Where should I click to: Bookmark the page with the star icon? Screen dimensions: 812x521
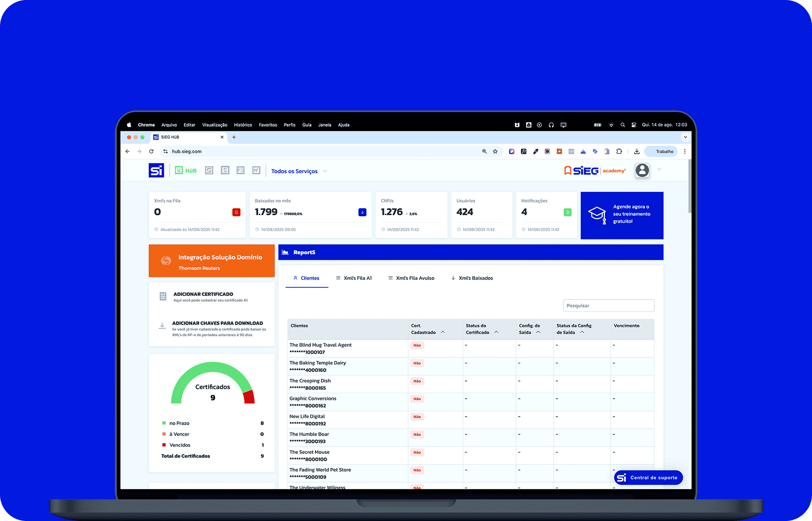(495, 152)
